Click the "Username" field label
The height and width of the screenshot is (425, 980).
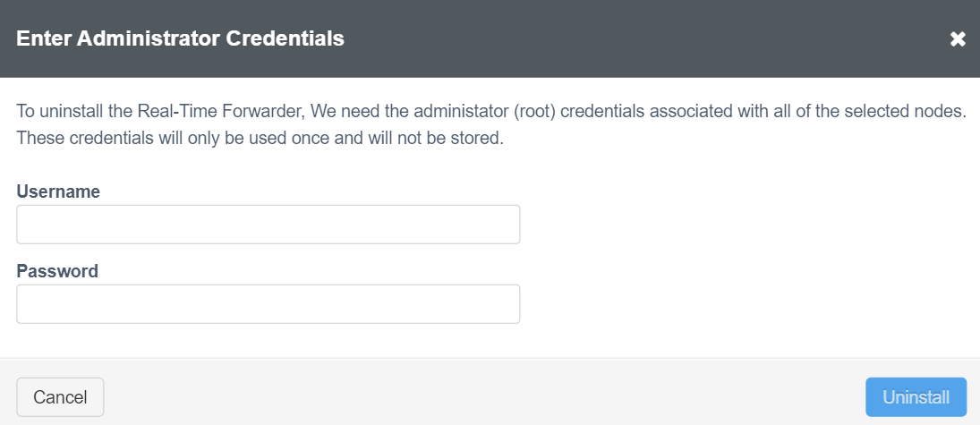[58, 191]
